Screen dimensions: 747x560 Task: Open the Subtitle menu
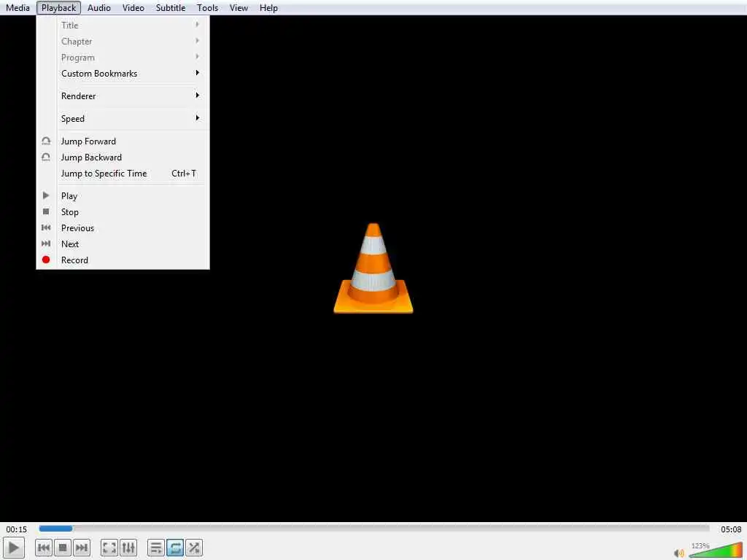[x=171, y=7]
